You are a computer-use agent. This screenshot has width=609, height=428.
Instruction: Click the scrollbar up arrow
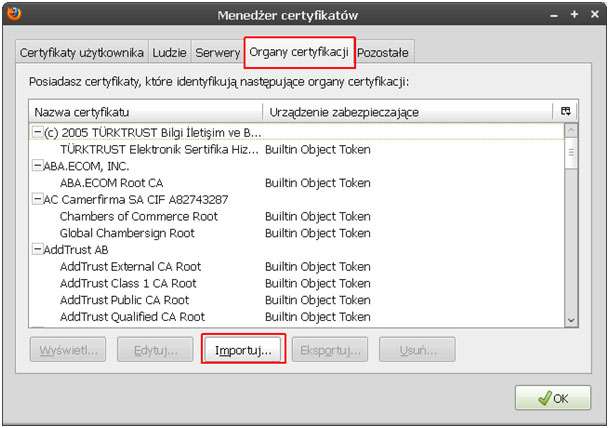[x=571, y=130]
